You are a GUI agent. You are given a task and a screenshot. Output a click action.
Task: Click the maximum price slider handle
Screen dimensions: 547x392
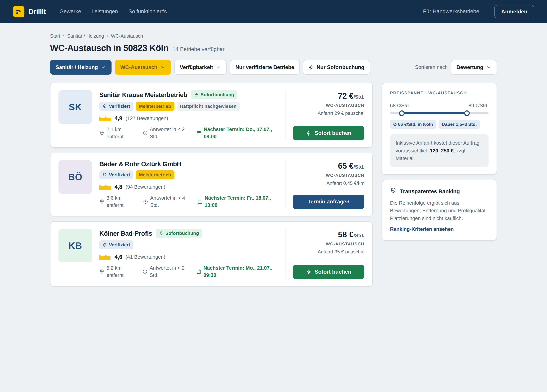tap(467, 113)
